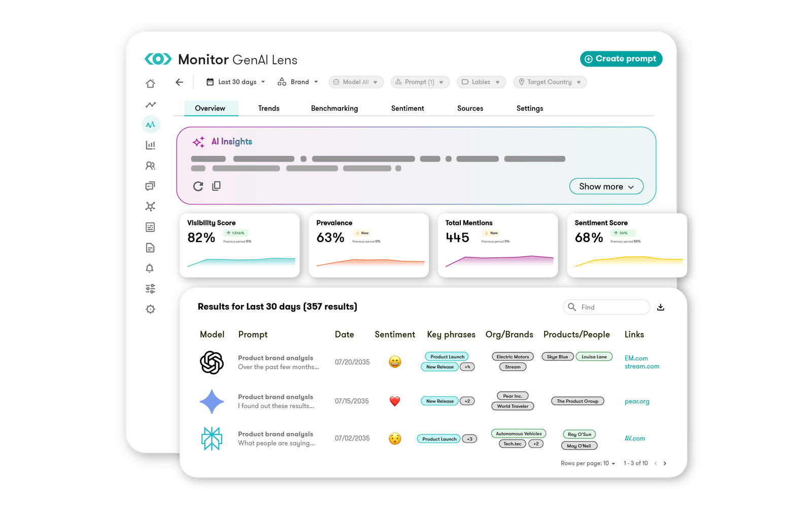The width and height of the screenshot is (812, 507).
Task: Click the Perplexity model icon in third row
Action: (x=212, y=438)
